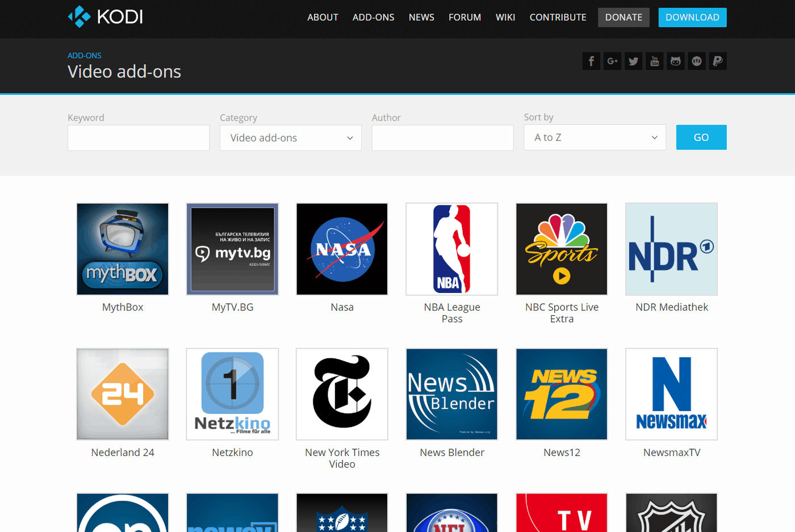Focus the Keyword input field
The height and width of the screenshot is (532, 795).
click(x=139, y=138)
